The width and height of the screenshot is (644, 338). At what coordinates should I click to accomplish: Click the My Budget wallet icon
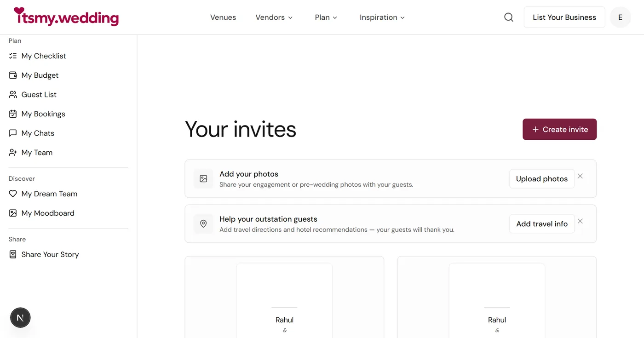(x=13, y=75)
